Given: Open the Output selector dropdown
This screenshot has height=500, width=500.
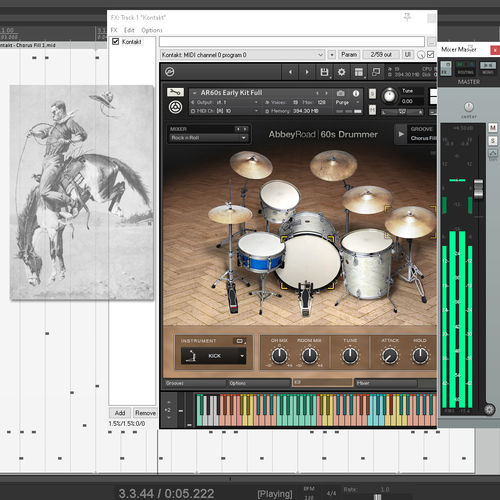Looking at the screenshot, I should [225, 102].
